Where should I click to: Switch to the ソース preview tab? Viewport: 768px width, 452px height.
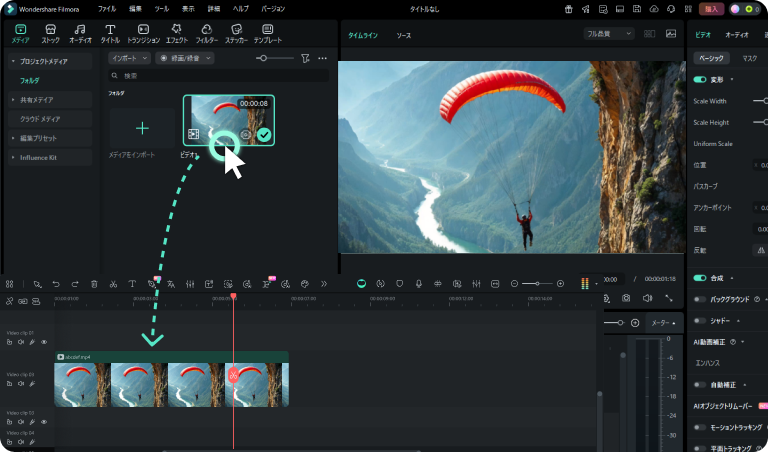pos(404,36)
